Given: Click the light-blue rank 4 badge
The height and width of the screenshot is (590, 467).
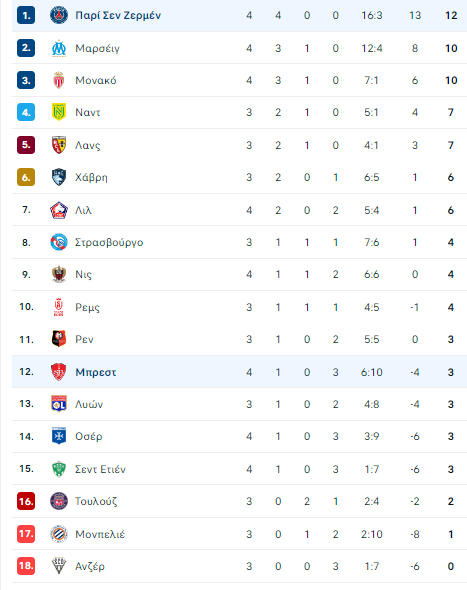Looking at the screenshot, I should (26, 112).
